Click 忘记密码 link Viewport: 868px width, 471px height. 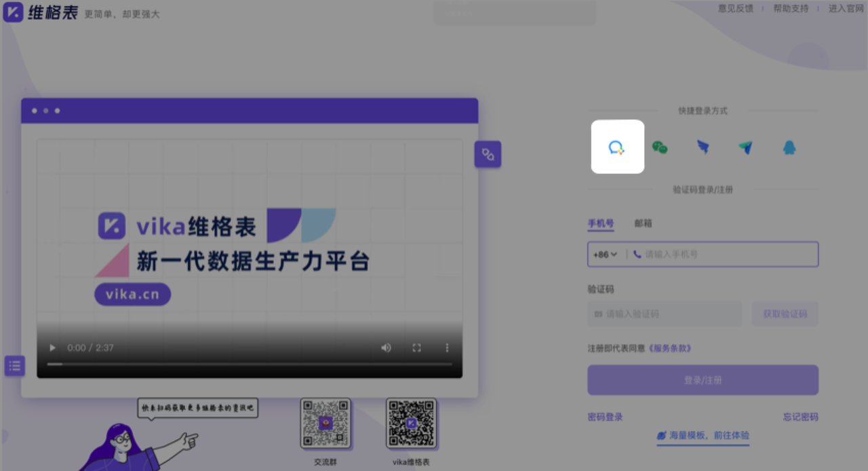coord(801,417)
